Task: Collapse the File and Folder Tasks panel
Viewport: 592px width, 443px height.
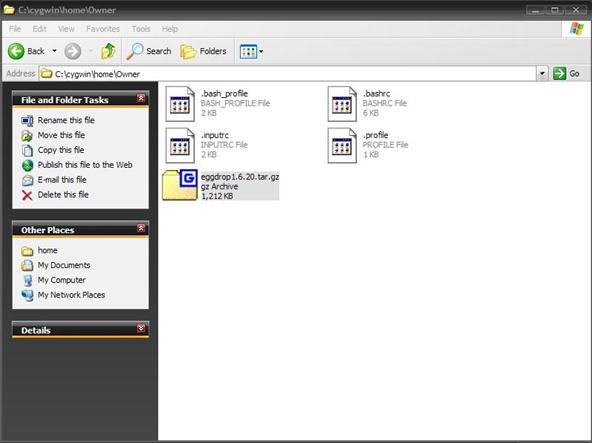Action: pyautogui.click(x=141, y=99)
